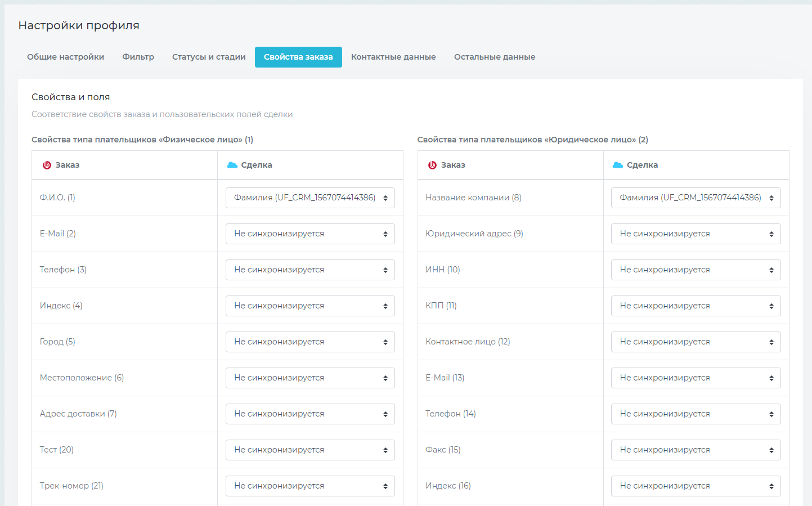Select a deal field for Факс (15)
This screenshot has height=506, width=812.
tap(696, 450)
